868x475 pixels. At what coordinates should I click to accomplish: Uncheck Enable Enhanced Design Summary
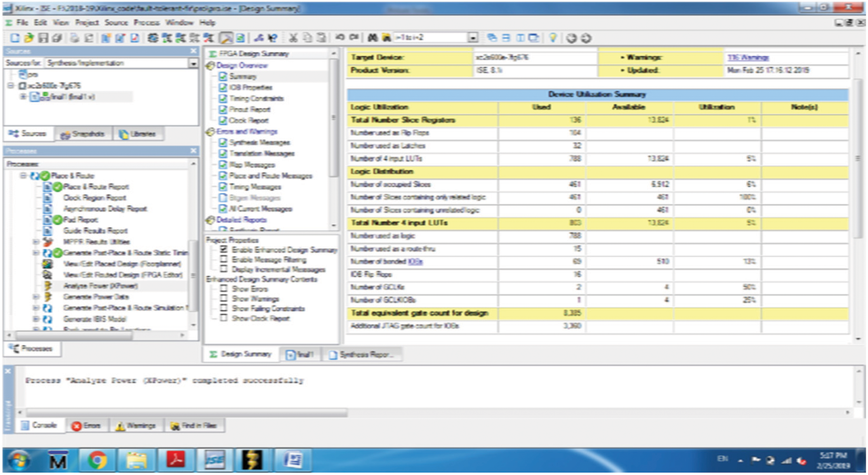tap(224, 249)
